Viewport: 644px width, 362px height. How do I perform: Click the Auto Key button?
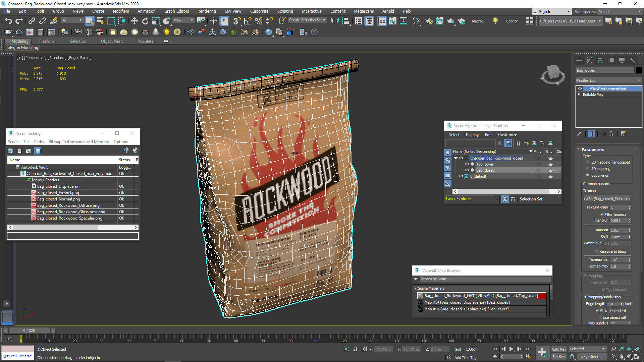[x=558, y=349]
